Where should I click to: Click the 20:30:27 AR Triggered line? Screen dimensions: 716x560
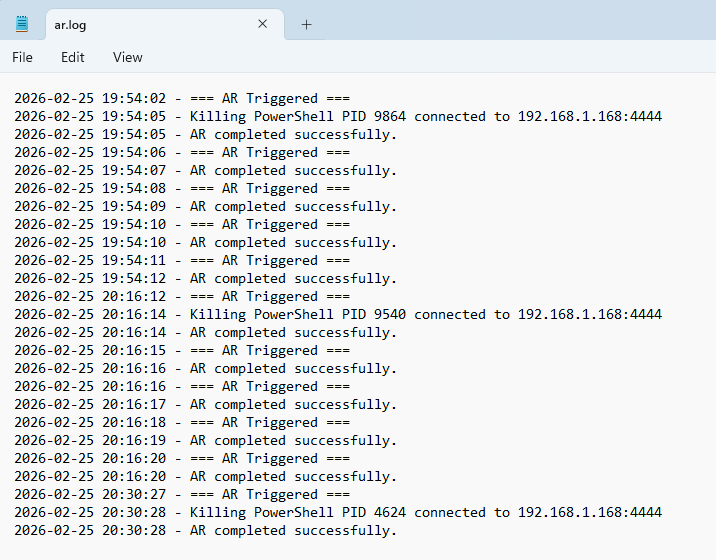pos(180,495)
